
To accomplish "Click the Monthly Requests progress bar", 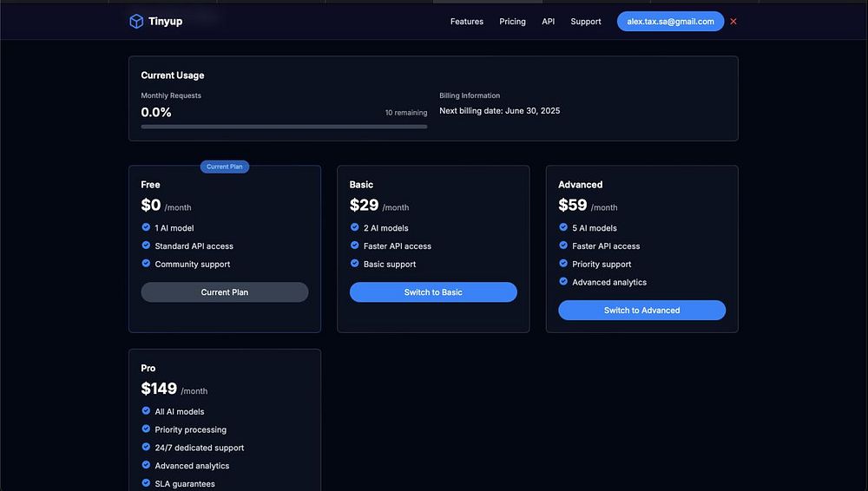I will (284, 127).
